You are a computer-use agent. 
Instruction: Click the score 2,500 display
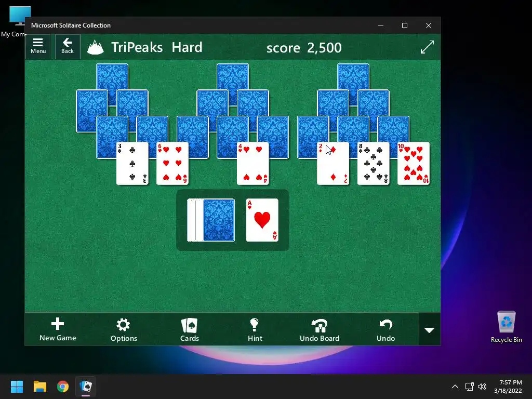pos(304,47)
